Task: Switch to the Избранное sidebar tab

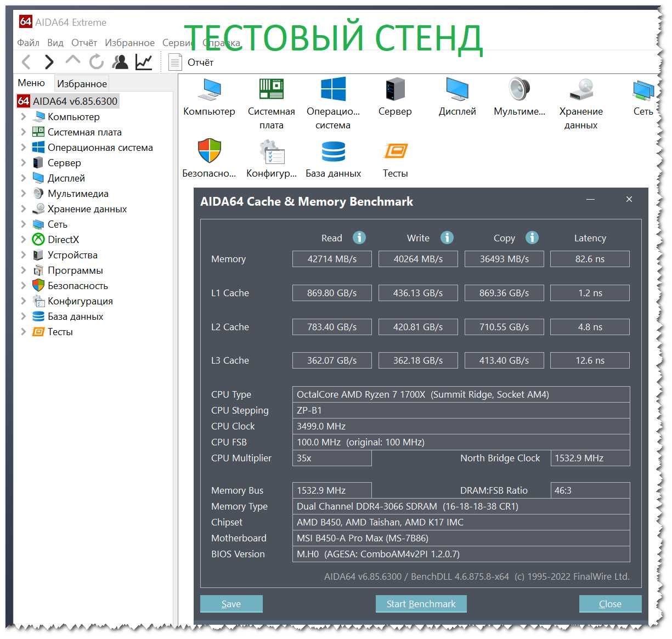Action: pos(82,83)
